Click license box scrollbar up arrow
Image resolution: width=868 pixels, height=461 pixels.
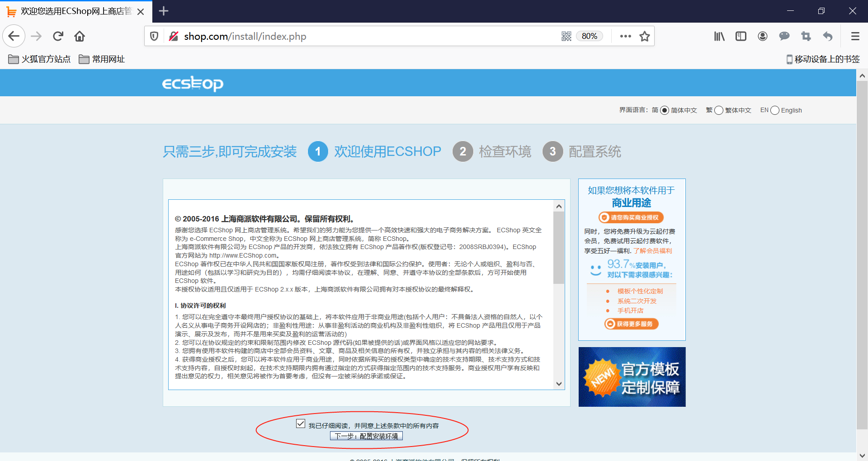(x=559, y=206)
